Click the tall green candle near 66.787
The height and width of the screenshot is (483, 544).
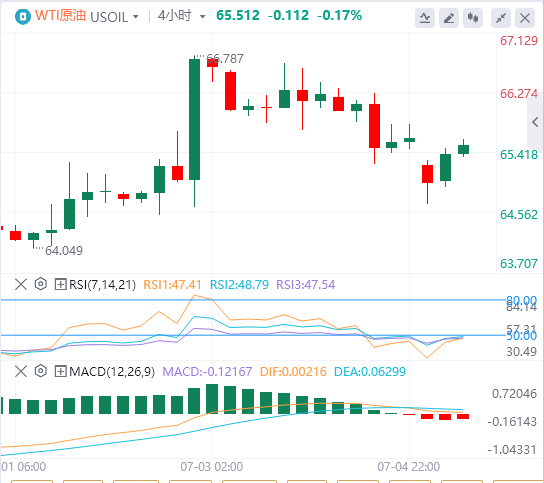click(194, 119)
